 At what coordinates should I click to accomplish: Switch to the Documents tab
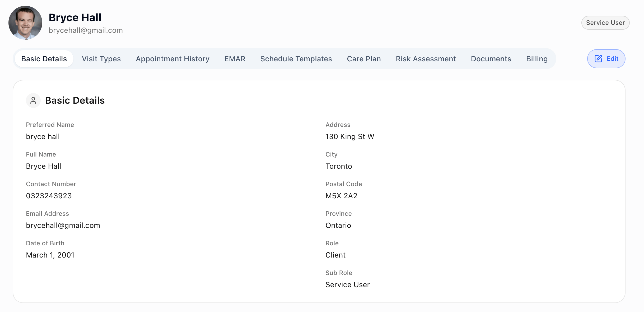[491, 59]
